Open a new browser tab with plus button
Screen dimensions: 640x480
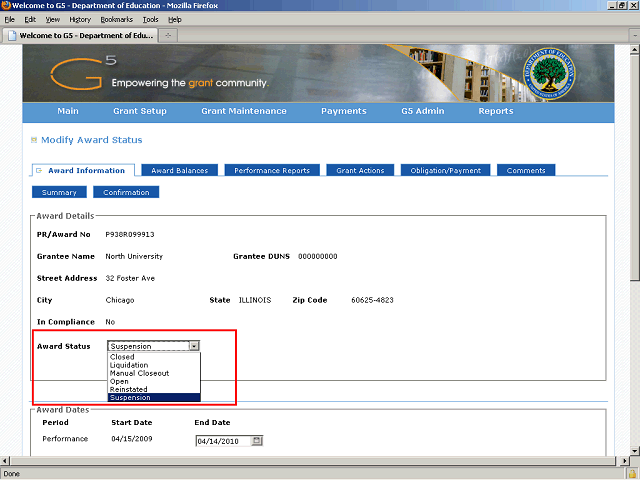pyautogui.click(x=168, y=36)
